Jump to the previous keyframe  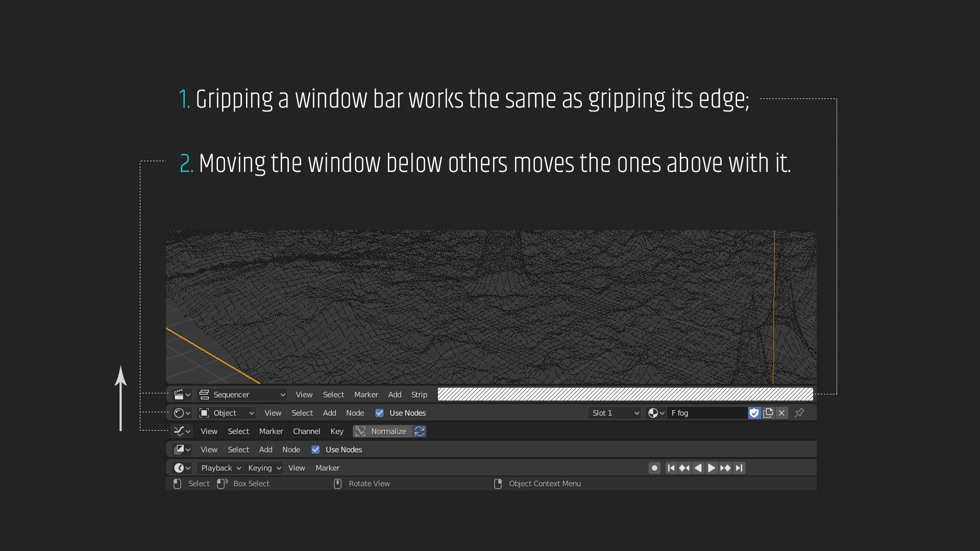coord(684,468)
